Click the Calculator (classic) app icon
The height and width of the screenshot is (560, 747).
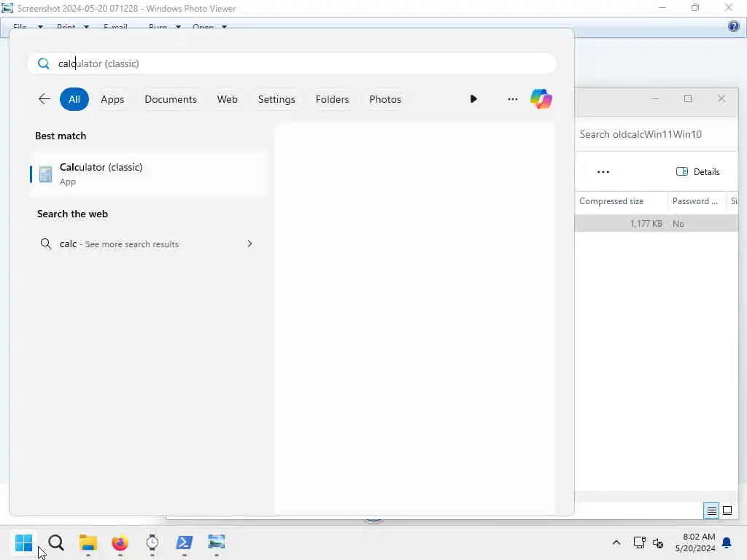point(46,174)
